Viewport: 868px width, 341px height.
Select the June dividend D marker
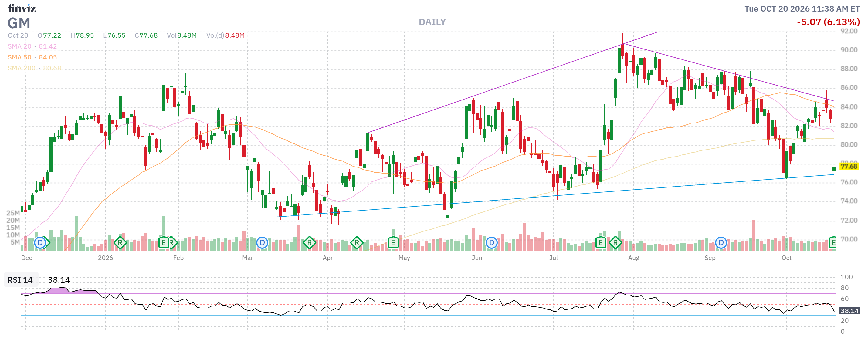492,243
